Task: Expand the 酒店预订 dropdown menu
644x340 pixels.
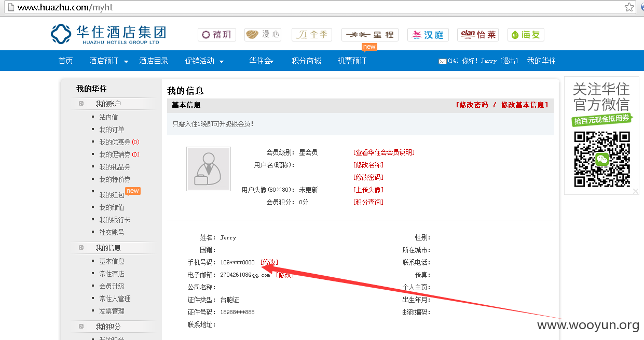Action: coord(126,62)
